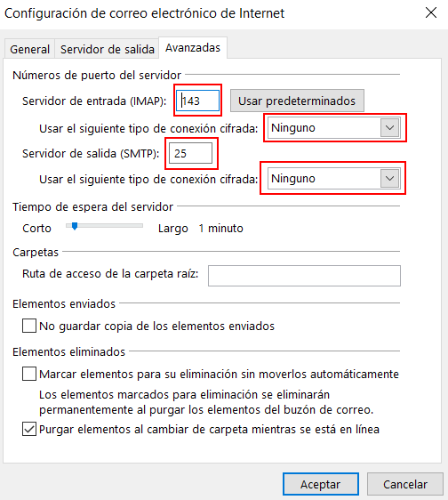The height and width of the screenshot is (500, 448).
Task: Click the server timeout slider thumb
Action: tap(75, 226)
